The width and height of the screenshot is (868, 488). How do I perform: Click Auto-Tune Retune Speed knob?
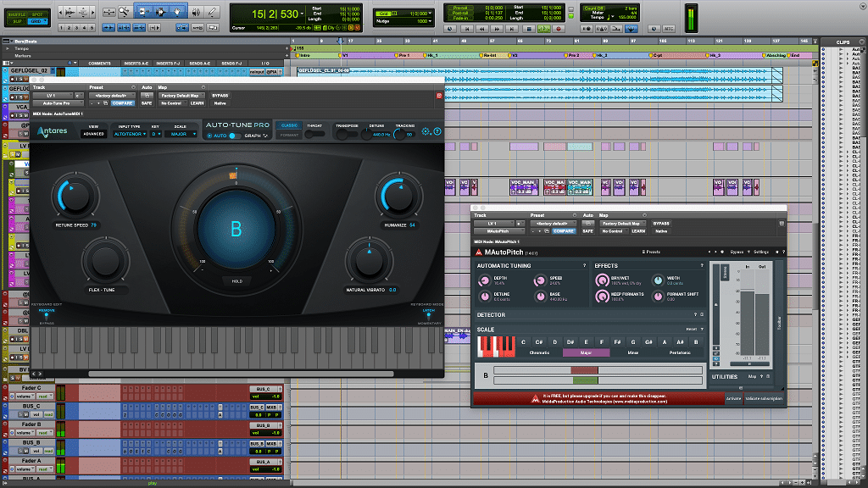tap(75, 196)
